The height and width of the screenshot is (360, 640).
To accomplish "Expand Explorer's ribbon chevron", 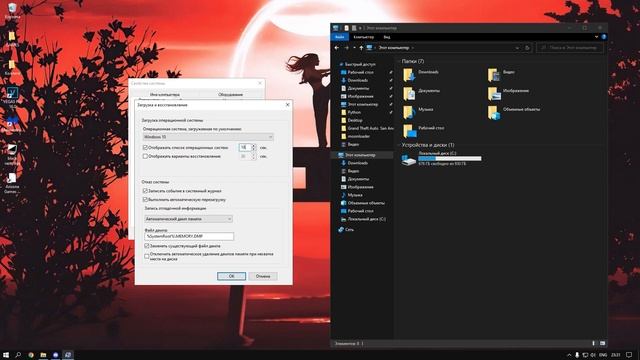I will 596,37.
